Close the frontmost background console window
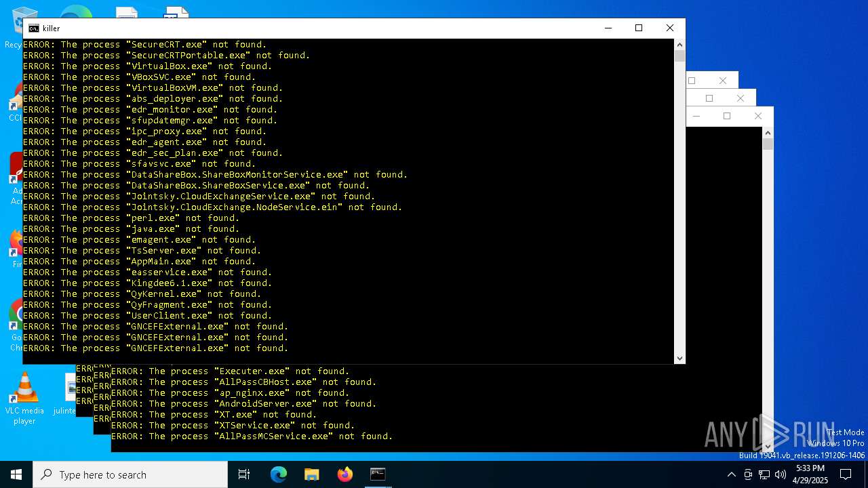Image resolution: width=868 pixels, height=488 pixels. pyautogui.click(x=758, y=116)
